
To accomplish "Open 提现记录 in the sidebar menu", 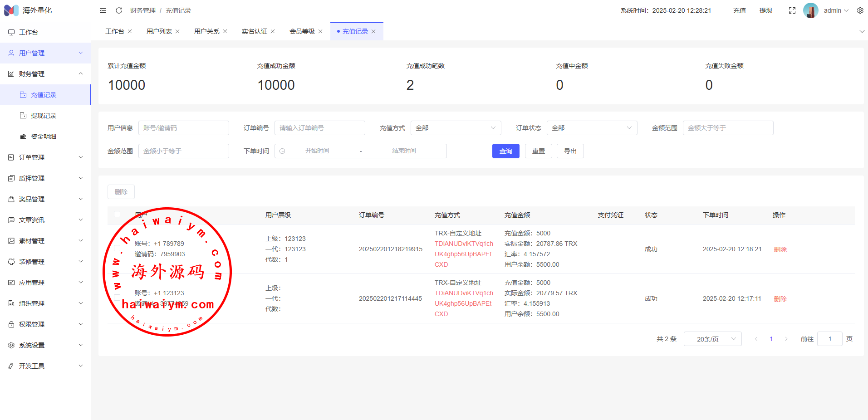I will pos(43,116).
